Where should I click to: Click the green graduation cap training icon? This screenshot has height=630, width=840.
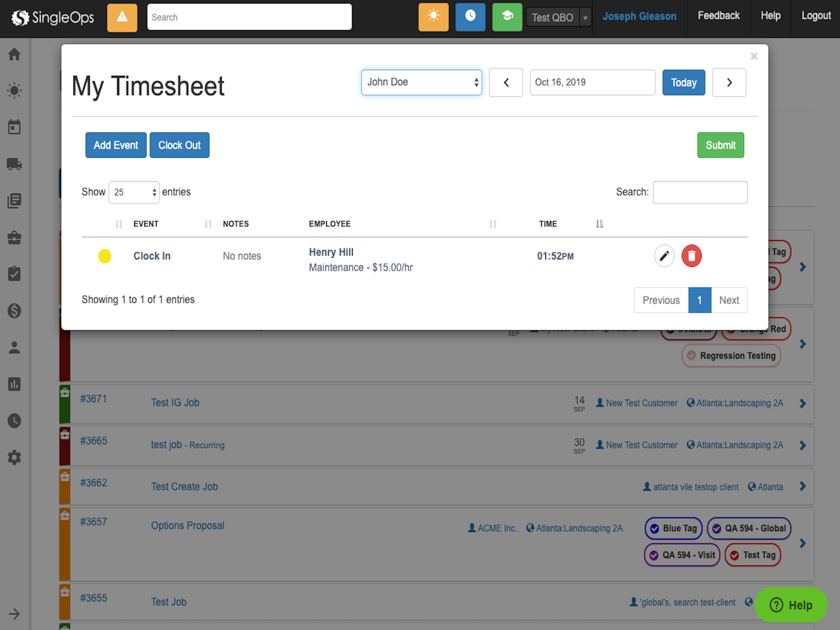tap(507, 17)
